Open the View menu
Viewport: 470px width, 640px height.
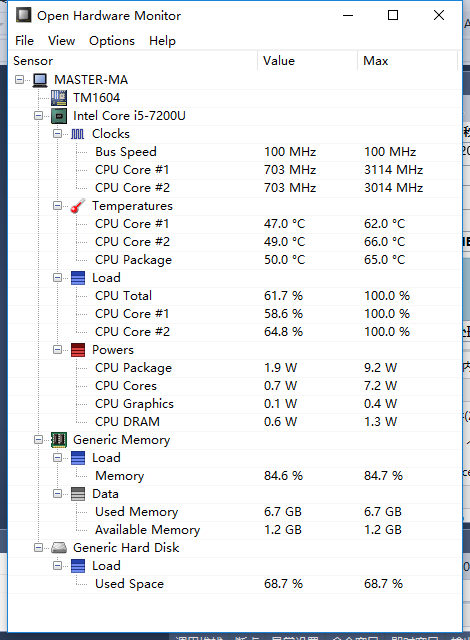pyautogui.click(x=62, y=41)
